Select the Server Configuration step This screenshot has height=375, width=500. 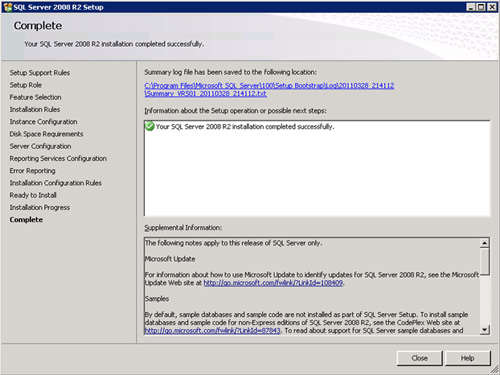tap(40, 146)
